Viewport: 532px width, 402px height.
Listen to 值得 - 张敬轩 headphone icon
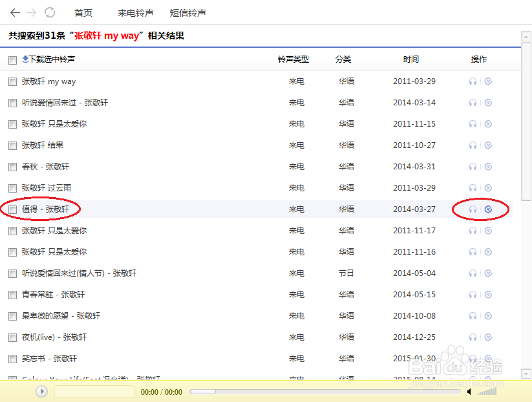point(473,209)
